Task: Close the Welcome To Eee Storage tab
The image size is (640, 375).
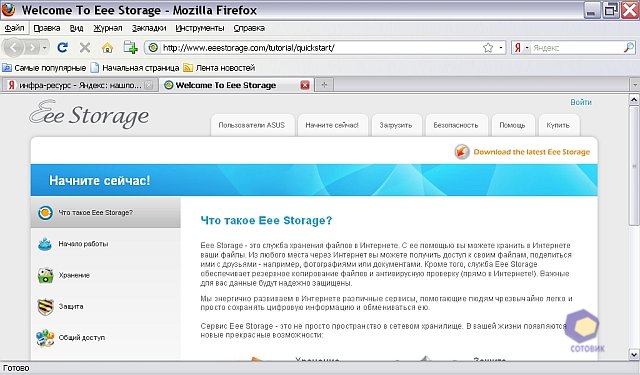Action: coord(305,85)
